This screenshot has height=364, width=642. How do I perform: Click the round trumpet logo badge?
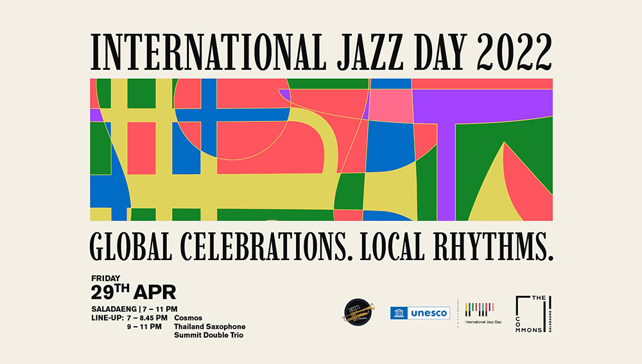coord(357,312)
